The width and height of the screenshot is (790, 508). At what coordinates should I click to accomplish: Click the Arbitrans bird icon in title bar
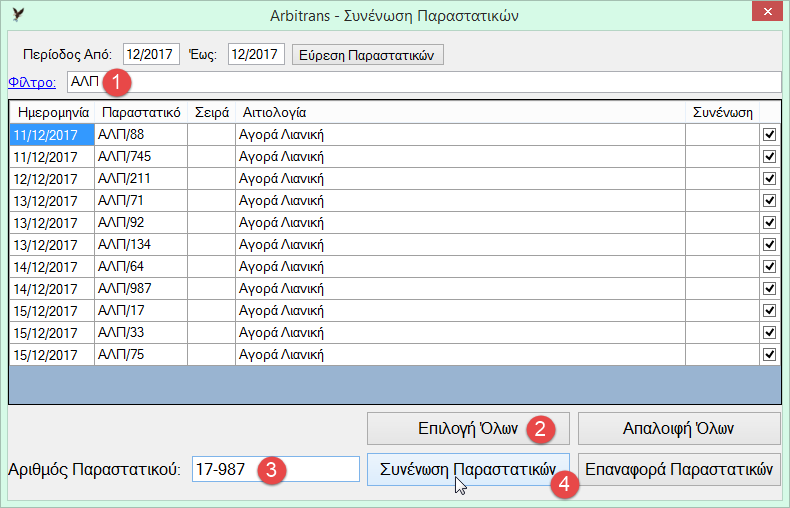click(x=18, y=15)
